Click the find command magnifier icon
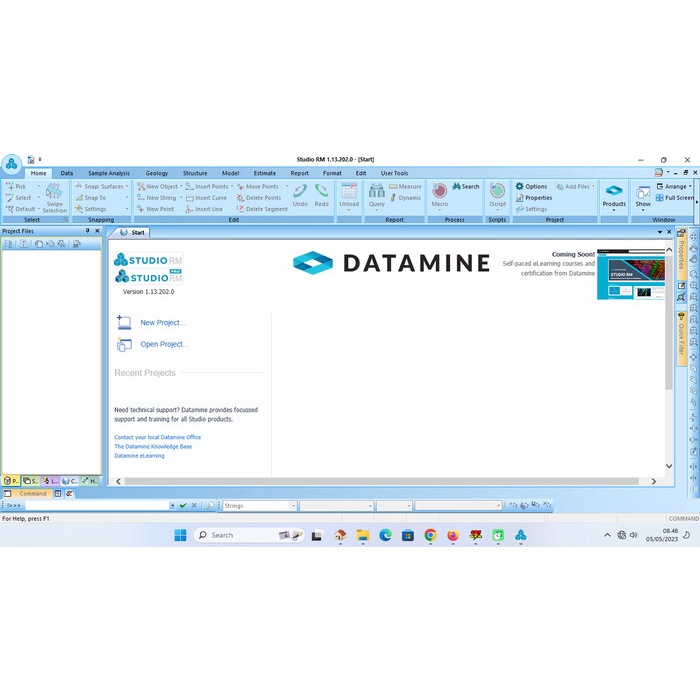This screenshot has width=700, height=700. pyautogui.click(x=209, y=505)
